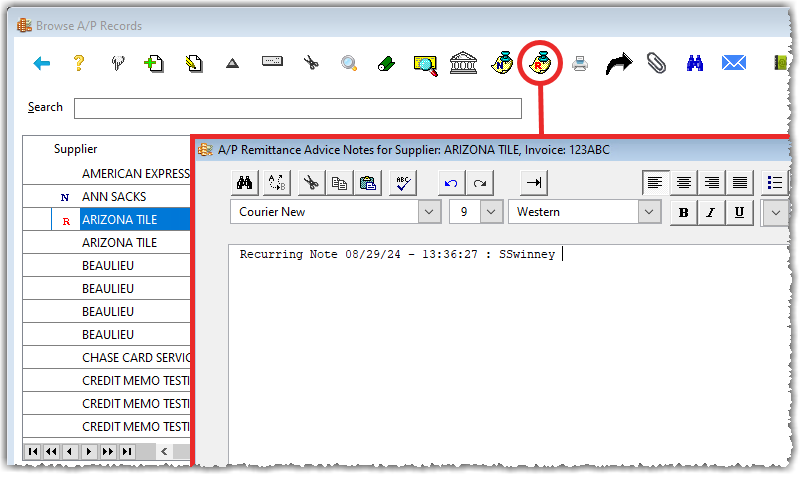Toggle bulleted list formatting
802x478 pixels.
774,183
